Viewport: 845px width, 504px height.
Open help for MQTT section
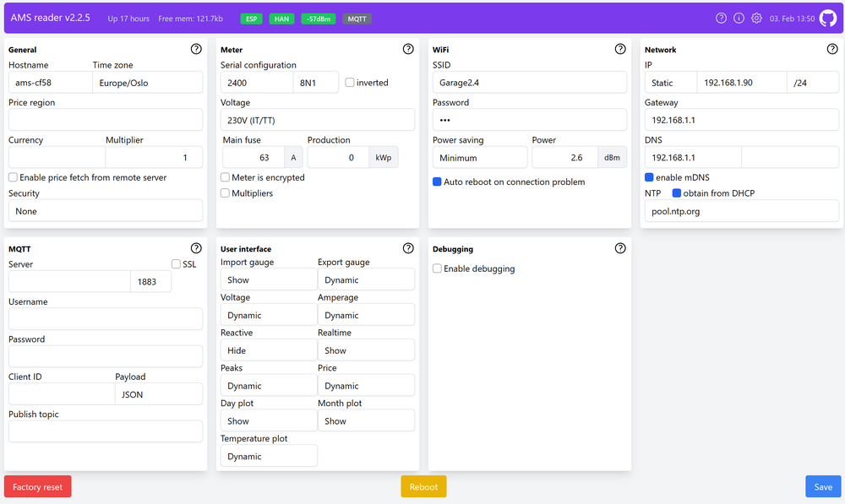(x=196, y=248)
